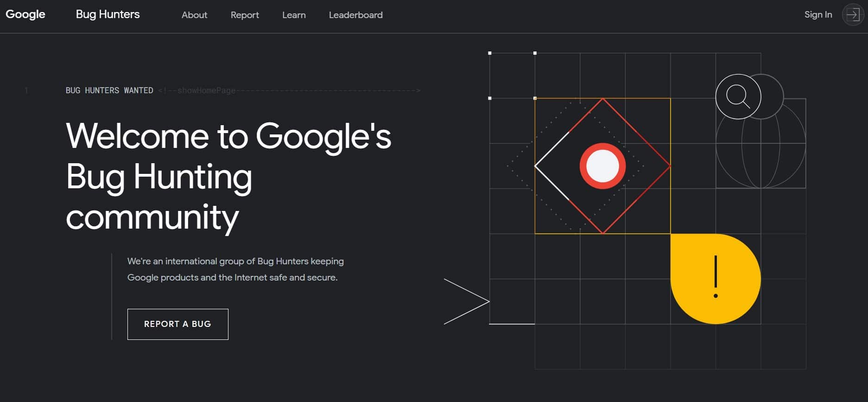Image resolution: width=868 pixels, height=402 pixels.
Task: Click the BUG HUNTERS WANTED label
Action: tap(109, 90)
